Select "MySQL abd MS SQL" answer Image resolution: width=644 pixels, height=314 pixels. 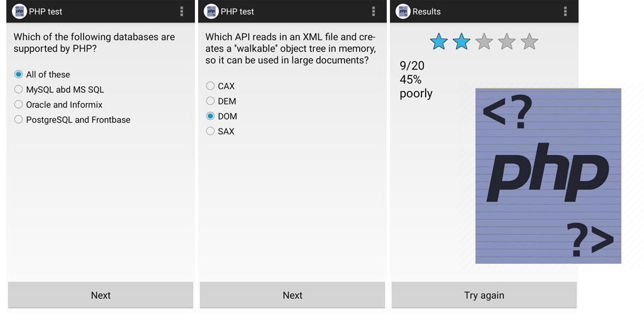[x=59, y=89]
